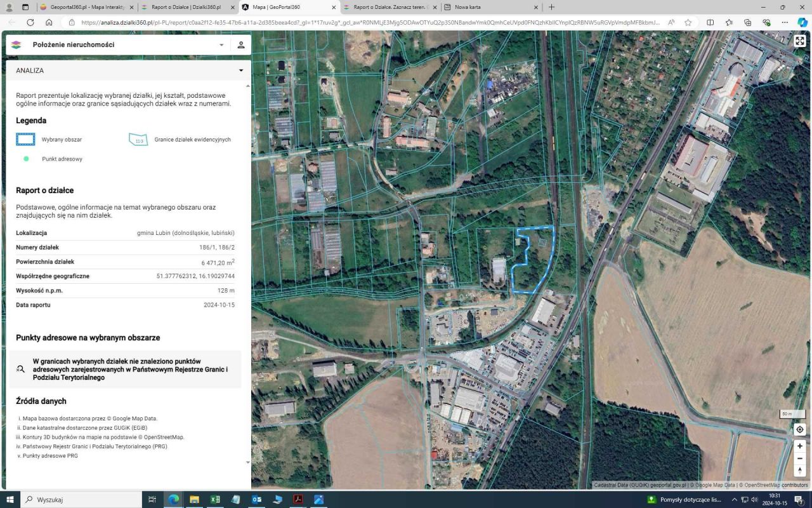This screenshot has width=812, height=508.
Task: Toggle fullscreen map view
Action: coord(800,41)
